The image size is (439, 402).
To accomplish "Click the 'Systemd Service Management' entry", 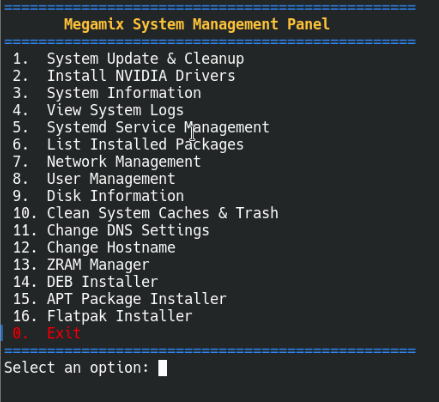I will click(x=141, y=128).
